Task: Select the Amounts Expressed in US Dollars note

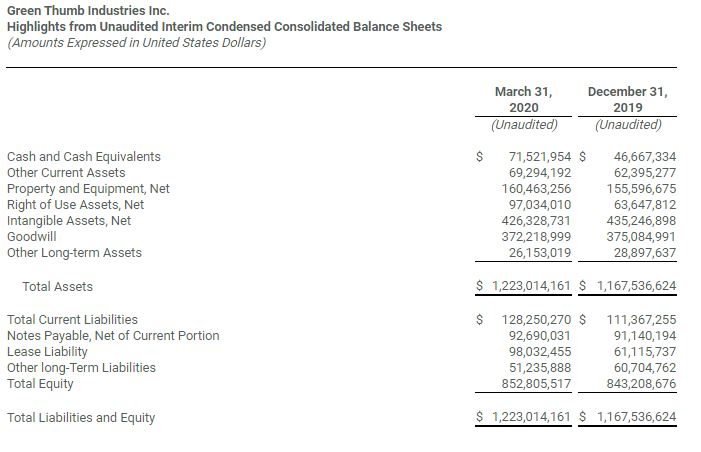Action: tap(137, 43)
